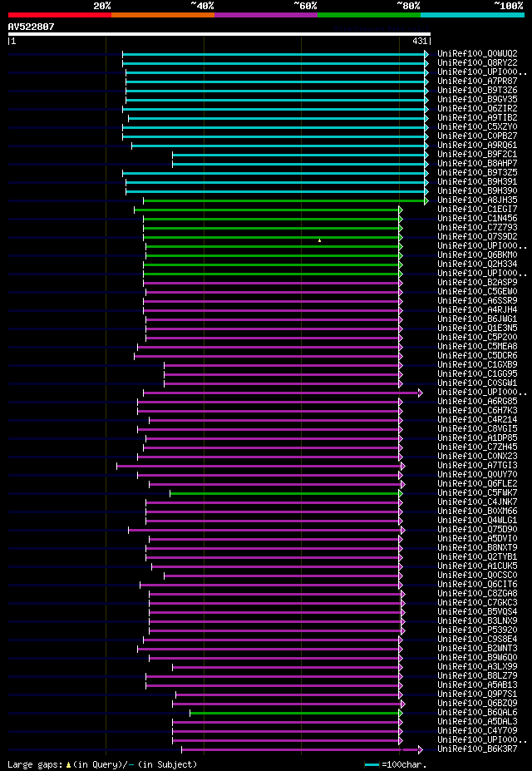Select the AV522807 query name
The width and height of the screenshot is (532, 771).
[x=31, y=27]
